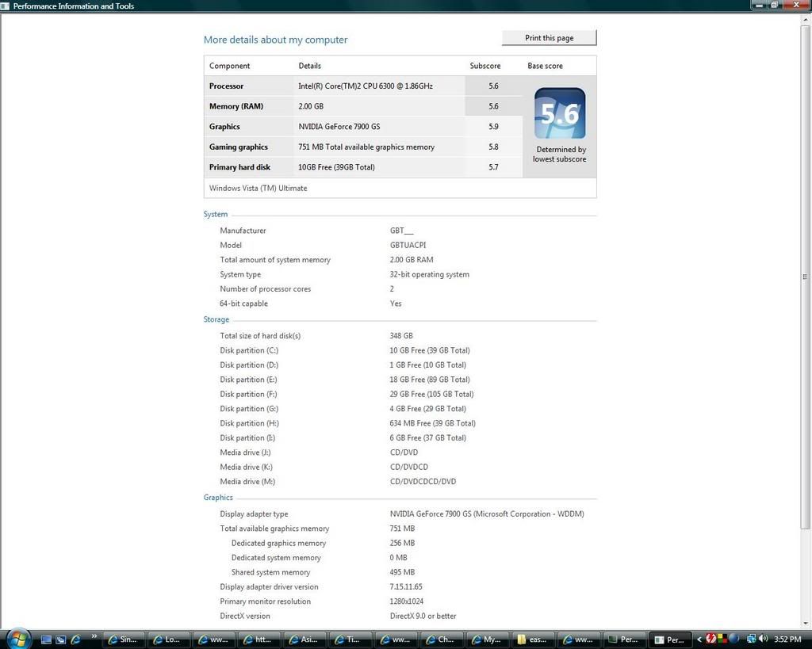
Task: Click the blue globe tray icon
Action: [x=733, y=639]
